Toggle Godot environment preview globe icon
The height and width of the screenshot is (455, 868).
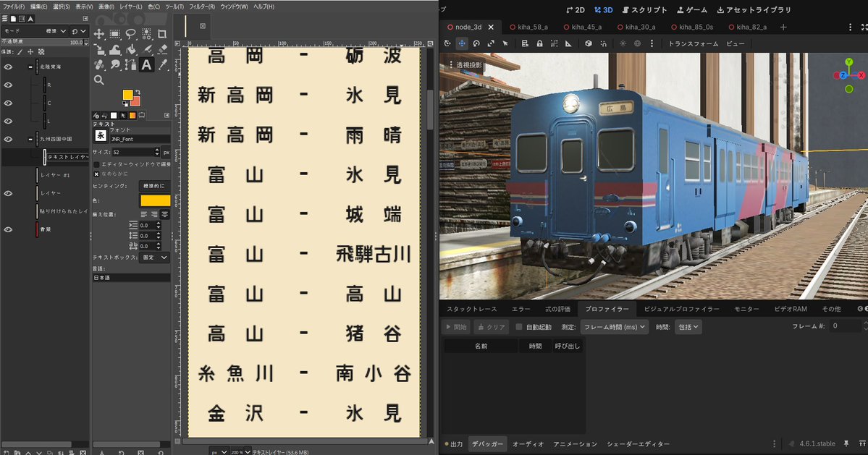tap(637, 43)
